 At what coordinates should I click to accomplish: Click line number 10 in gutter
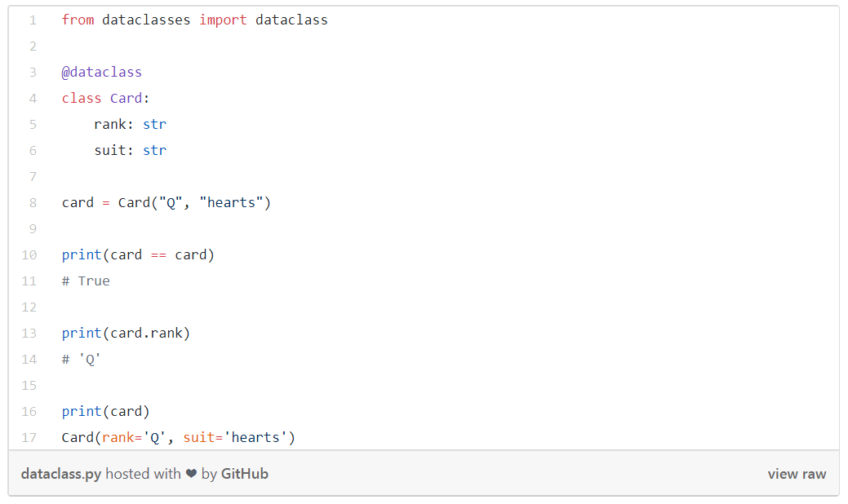tap(29, 255)
